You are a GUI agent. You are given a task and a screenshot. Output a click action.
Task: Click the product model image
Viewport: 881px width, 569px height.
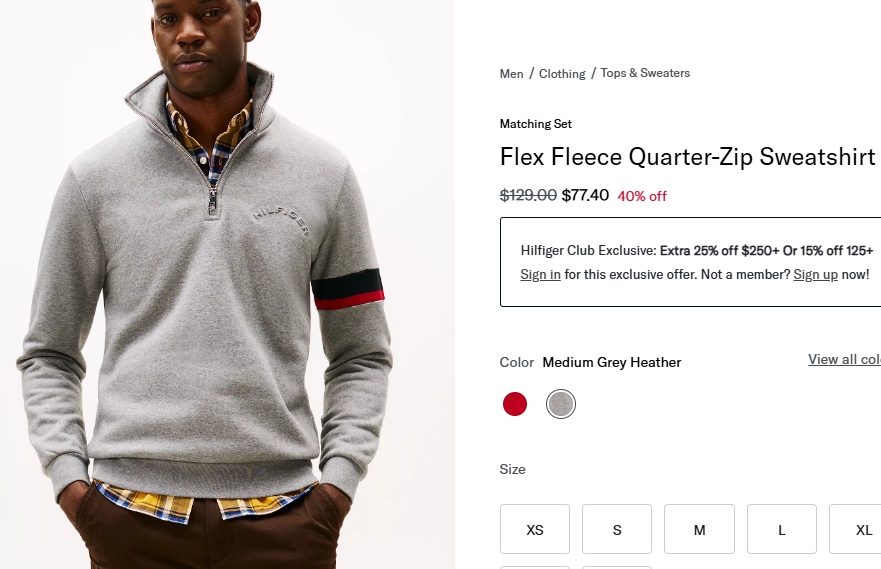pos(227,300)
